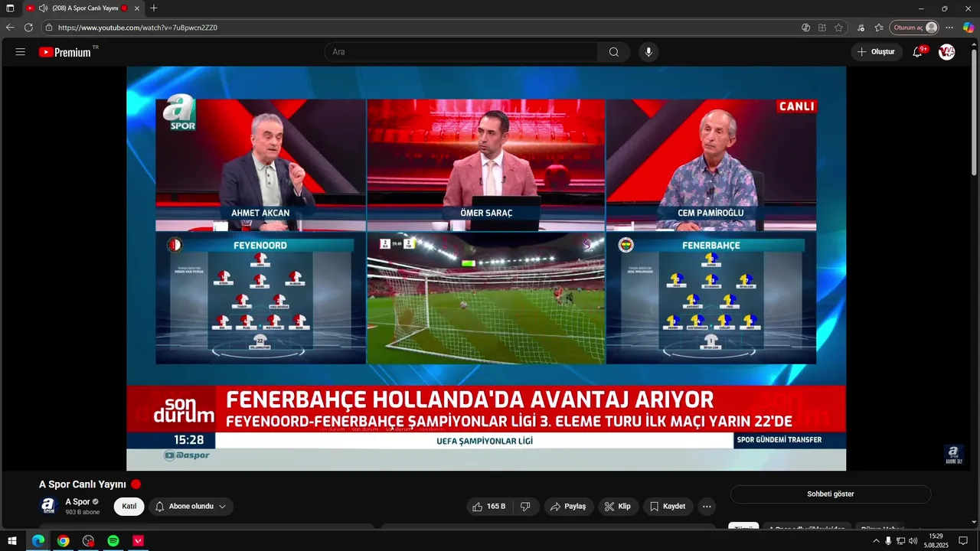Reload the page with refresh icon
980x551 pixels.
[x=28, y=28]
